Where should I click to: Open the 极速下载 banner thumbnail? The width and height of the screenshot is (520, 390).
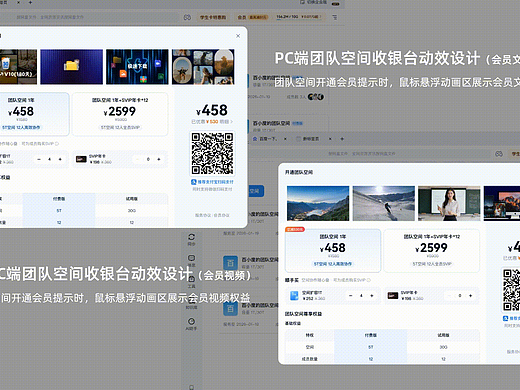coord(137,67)
